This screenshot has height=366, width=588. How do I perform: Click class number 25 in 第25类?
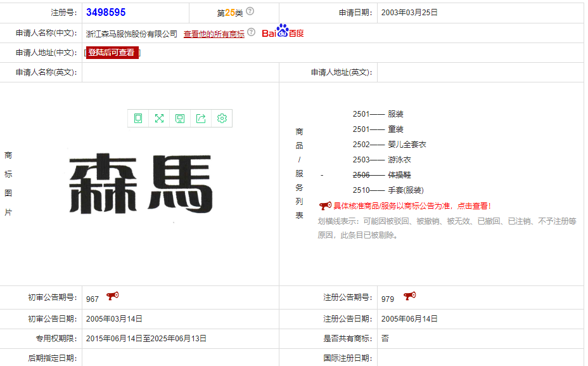click(229, 13)
